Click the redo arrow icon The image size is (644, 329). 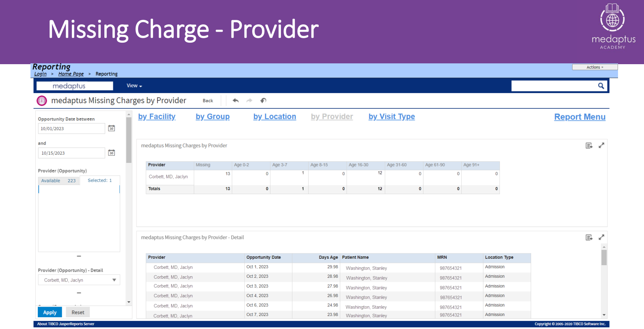coord(249,100)
